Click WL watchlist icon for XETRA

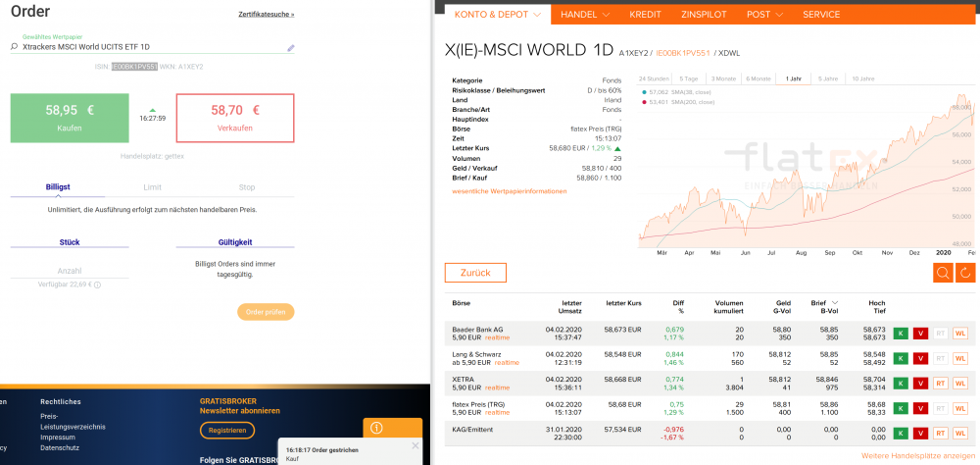(960, 384)
